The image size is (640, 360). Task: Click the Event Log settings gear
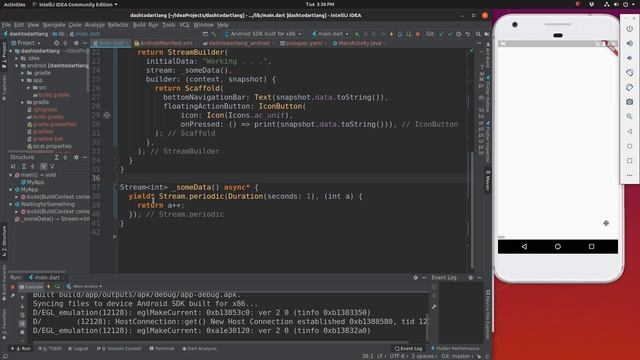point(470,278)
